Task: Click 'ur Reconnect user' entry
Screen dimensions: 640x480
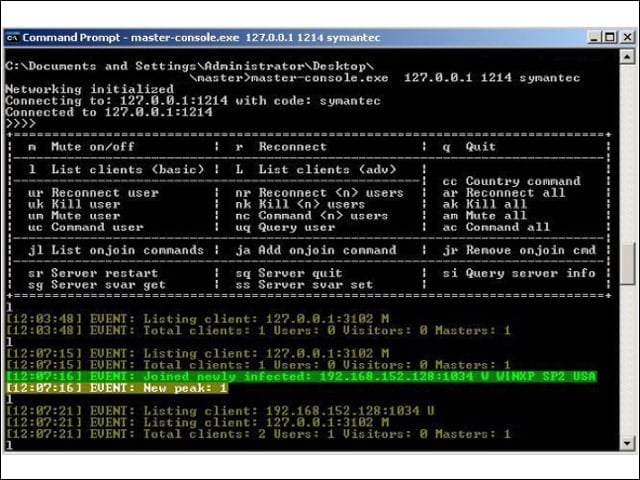Action: 93,193
